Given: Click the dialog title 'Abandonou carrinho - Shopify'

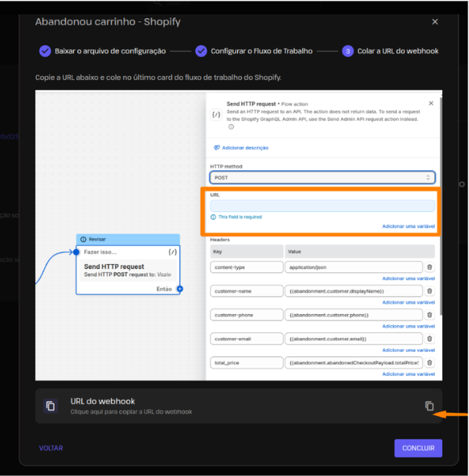Looking at the screenshot, I should (x=108, y=22).
